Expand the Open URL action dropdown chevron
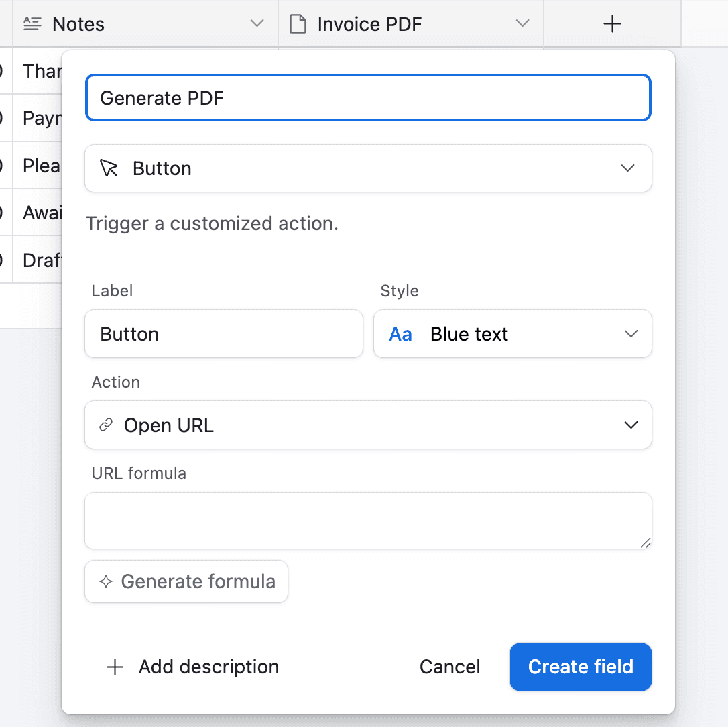The image size is (728, 727). [x=630, y=425]
